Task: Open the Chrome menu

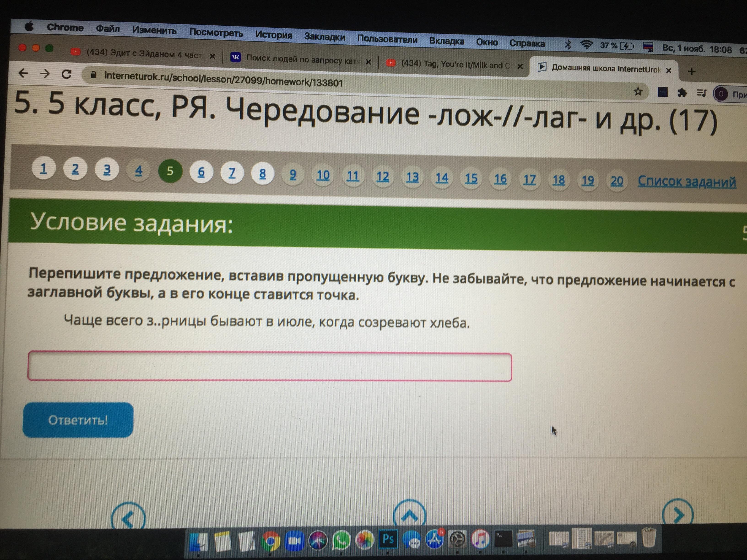Action: 65,27
